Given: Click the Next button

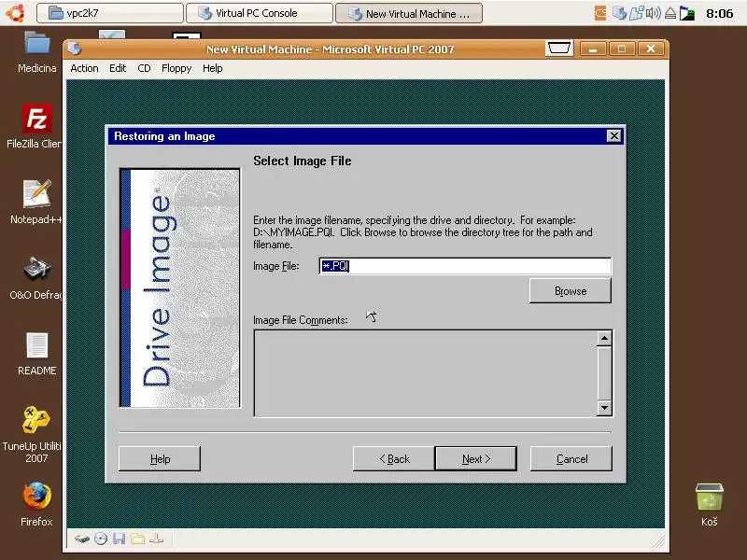Looking at the screenshot, I should pos(476,458).
